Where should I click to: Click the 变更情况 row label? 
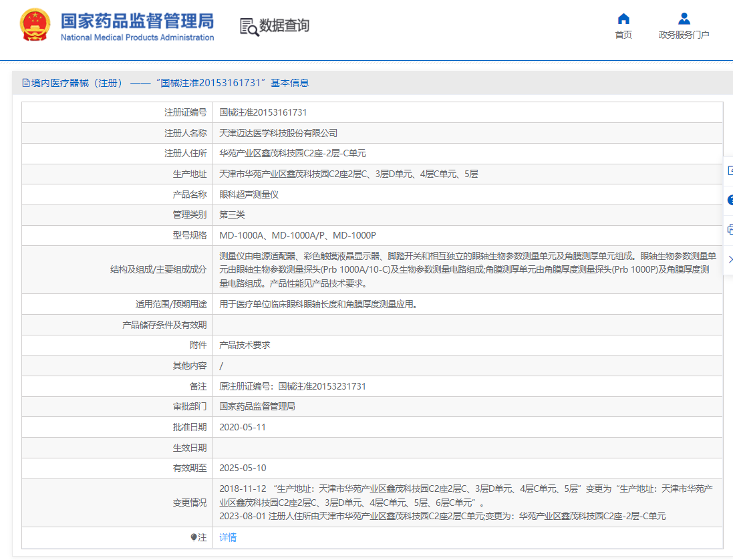(x=189, y=503)
